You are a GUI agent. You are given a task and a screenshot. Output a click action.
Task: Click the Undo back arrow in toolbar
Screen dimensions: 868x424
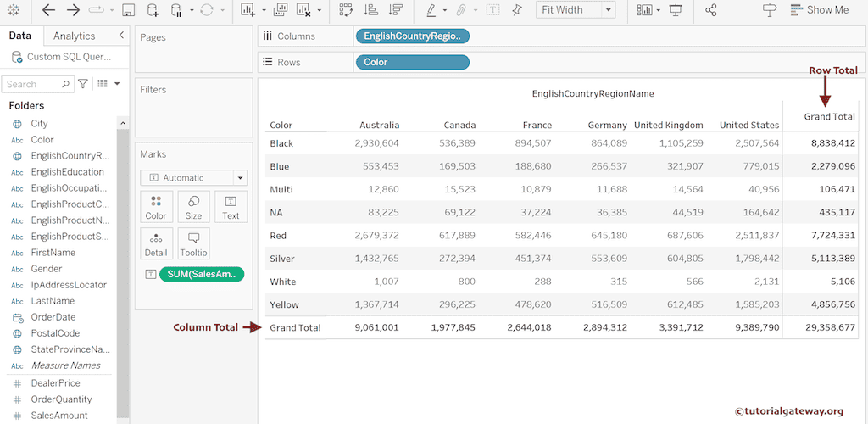(x=49, y=10)
